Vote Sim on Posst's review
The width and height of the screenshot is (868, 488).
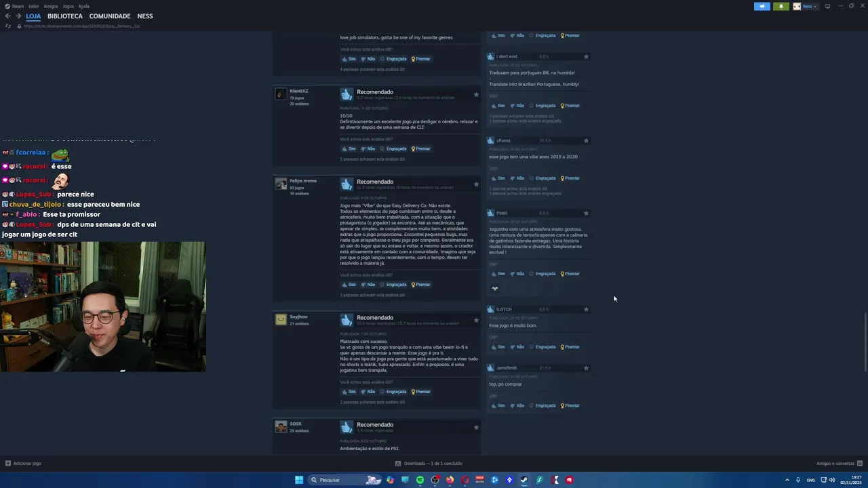(x=498, y=274)
